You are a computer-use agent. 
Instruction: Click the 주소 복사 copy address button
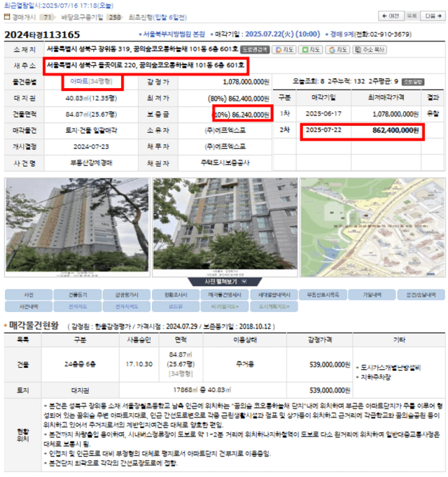point(370,50)
